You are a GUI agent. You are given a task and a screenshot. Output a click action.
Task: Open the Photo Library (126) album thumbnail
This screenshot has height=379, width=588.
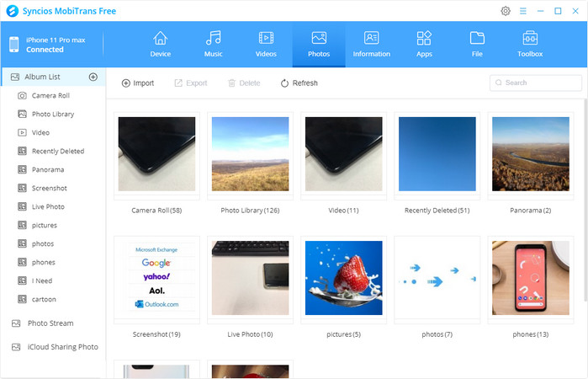[x=250, y=154]
